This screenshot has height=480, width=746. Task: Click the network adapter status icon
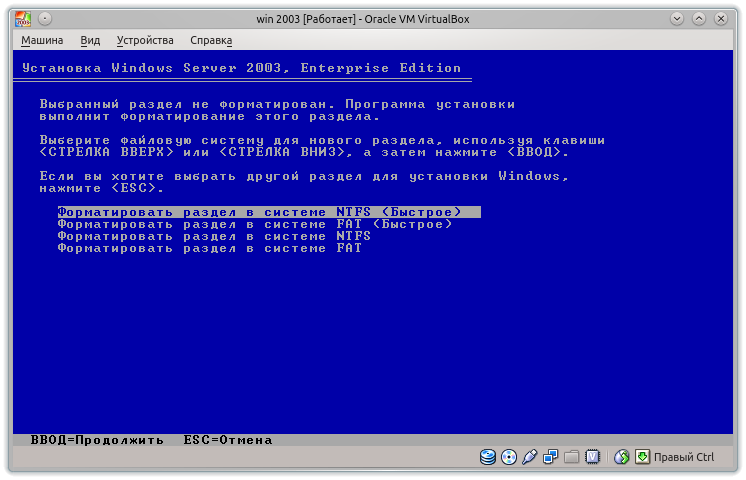[x=550, y=457]
